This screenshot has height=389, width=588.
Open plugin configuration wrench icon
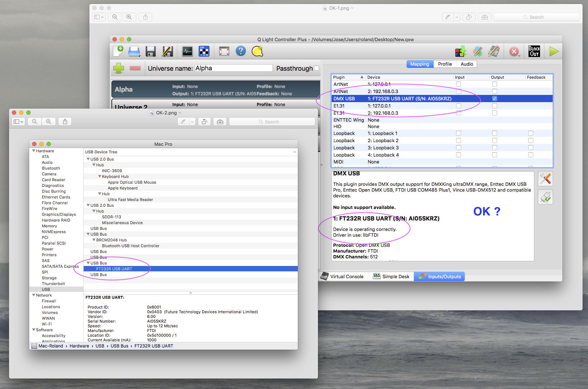pos(545,179)
